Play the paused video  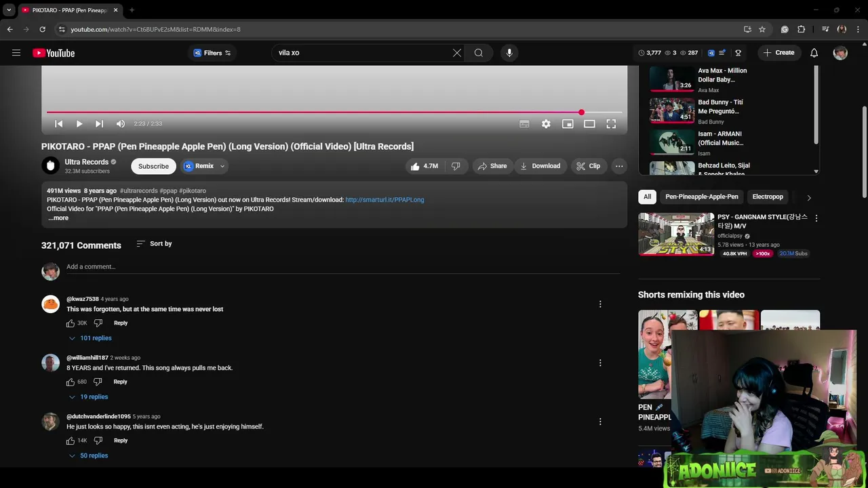point(79,124)
